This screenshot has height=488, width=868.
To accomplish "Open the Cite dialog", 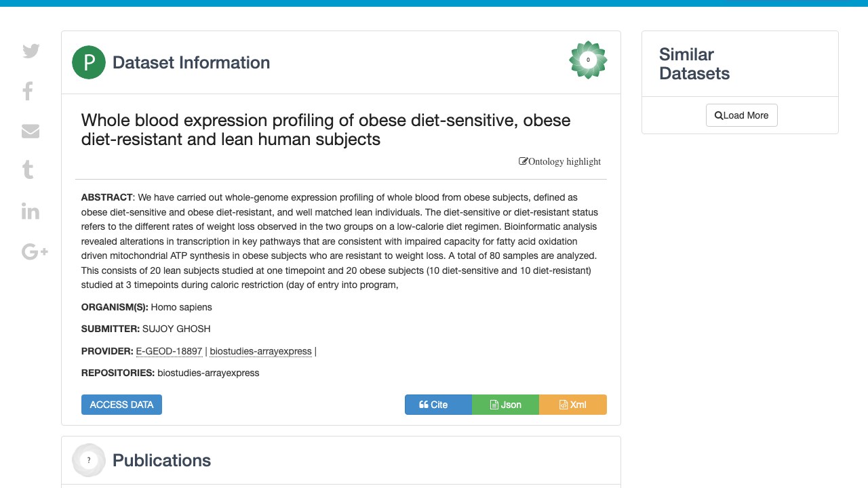I will (438, 405).
